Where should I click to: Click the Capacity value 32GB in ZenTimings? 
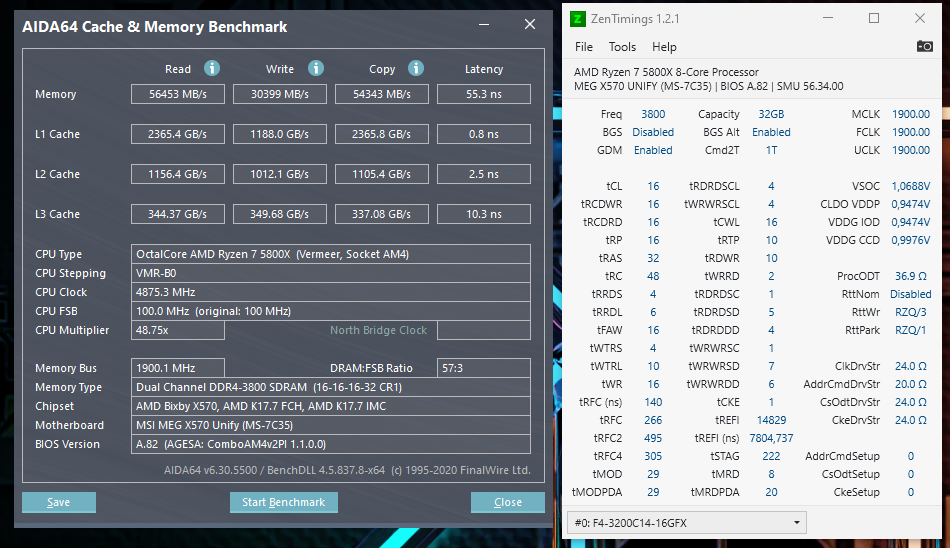771,114
